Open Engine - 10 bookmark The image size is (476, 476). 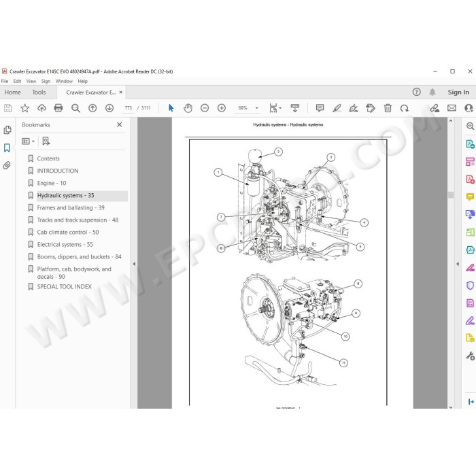(52, 183)
